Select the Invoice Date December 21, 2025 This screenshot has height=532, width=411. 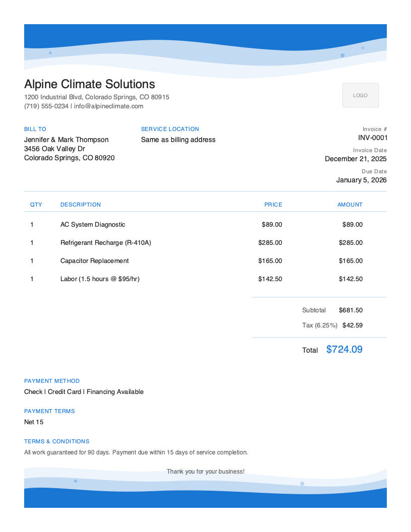[x=356, y=159]
